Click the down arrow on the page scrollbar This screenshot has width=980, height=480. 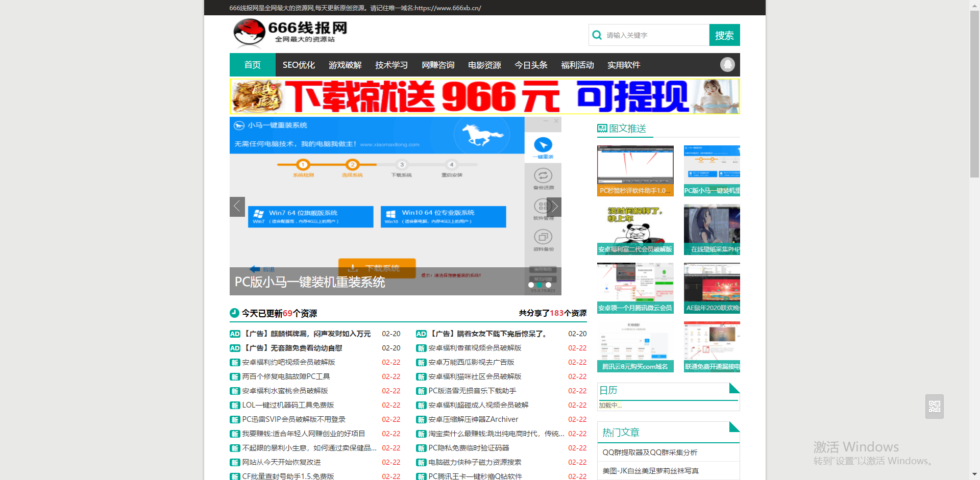click(974, 474)
